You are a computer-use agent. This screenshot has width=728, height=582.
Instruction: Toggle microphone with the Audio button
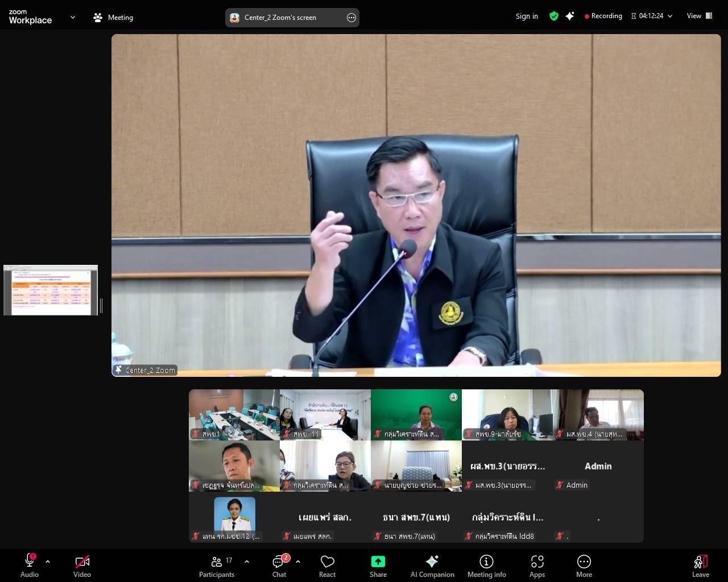pos(30,566)
